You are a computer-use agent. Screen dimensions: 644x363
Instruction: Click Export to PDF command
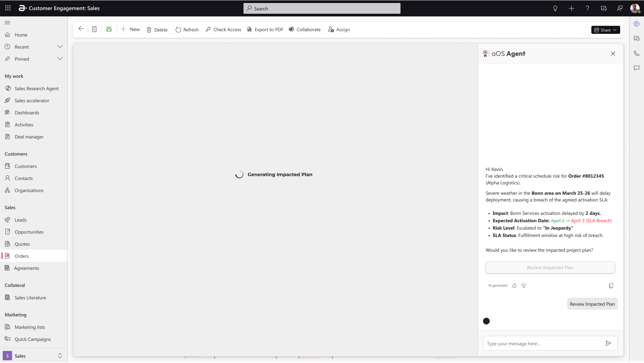pyautogui.click(x=265, y=29)
